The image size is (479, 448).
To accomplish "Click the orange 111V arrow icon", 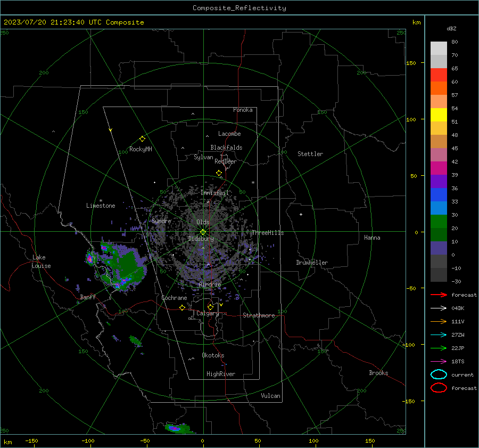I will tap(439, 321).
